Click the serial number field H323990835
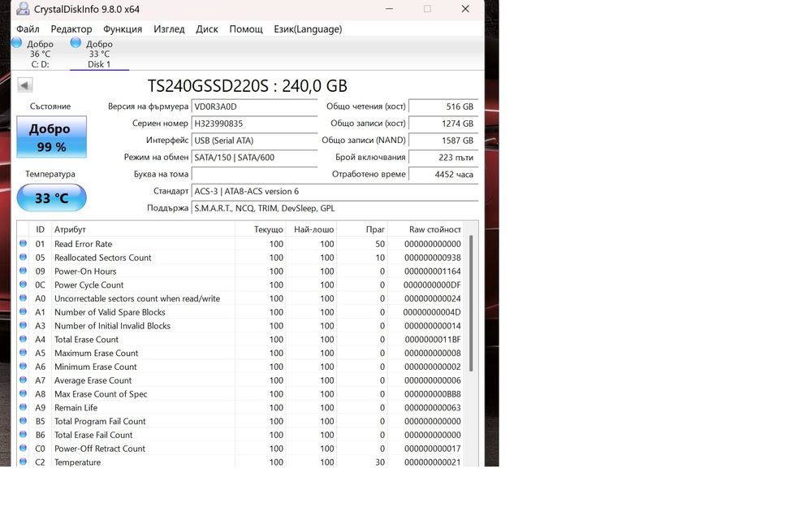The height and width of the screenshot is (508, 812). [x=254, y=124]
